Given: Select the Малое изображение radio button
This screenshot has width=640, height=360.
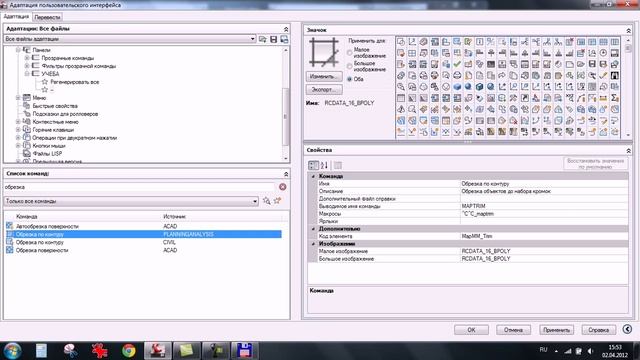Looking at the screenshot, I should (x=349, y=53).
